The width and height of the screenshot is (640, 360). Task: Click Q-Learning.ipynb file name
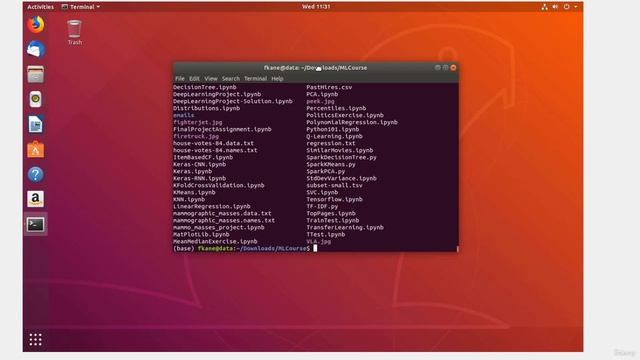[334, 136]
